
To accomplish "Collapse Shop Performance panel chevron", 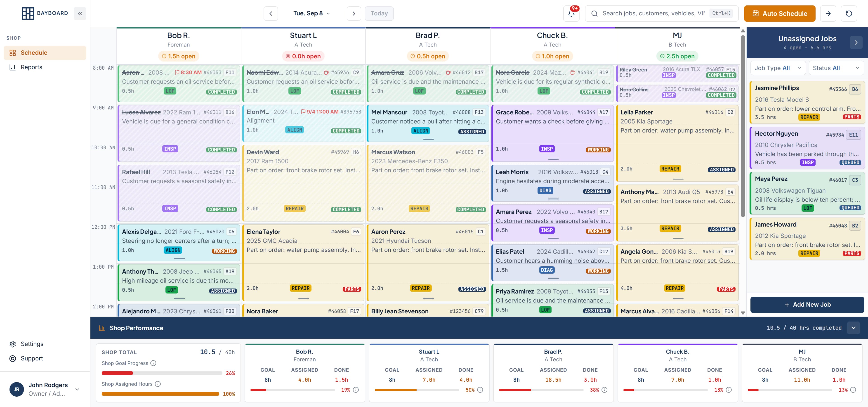I will 853,328.
